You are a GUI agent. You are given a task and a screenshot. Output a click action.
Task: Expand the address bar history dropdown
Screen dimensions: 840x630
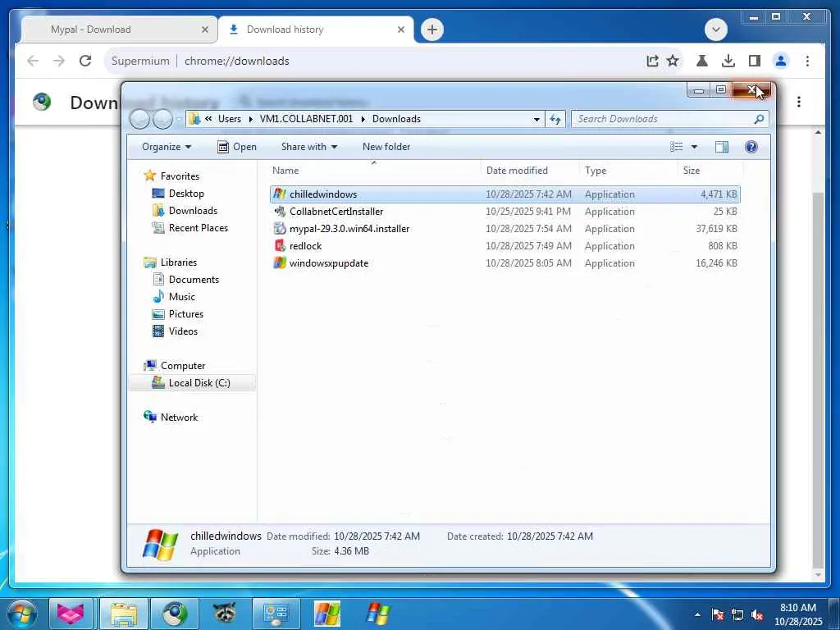coord(536,119)
